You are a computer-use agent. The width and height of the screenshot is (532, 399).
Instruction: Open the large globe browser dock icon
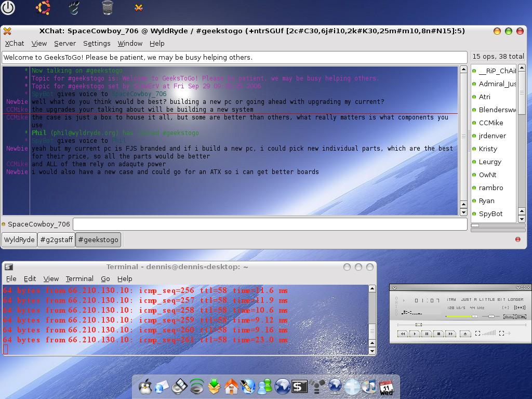coord(282,387)
